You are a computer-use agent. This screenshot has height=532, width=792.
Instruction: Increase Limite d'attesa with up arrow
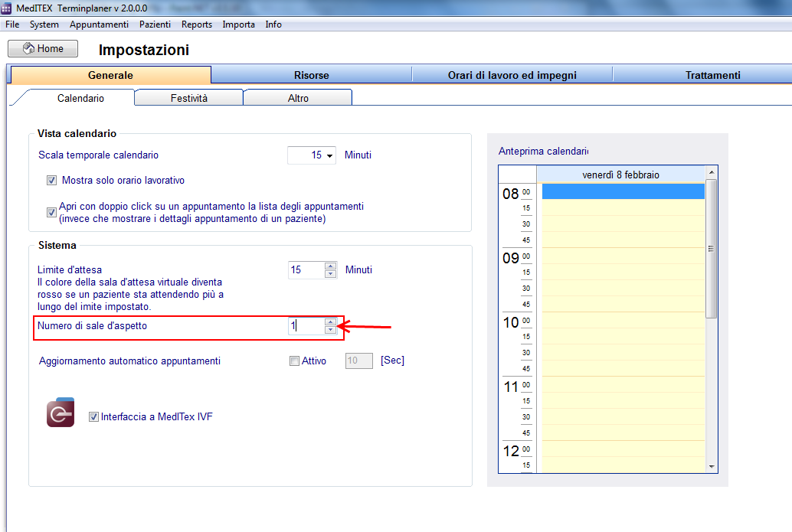(x=330, y=266)
